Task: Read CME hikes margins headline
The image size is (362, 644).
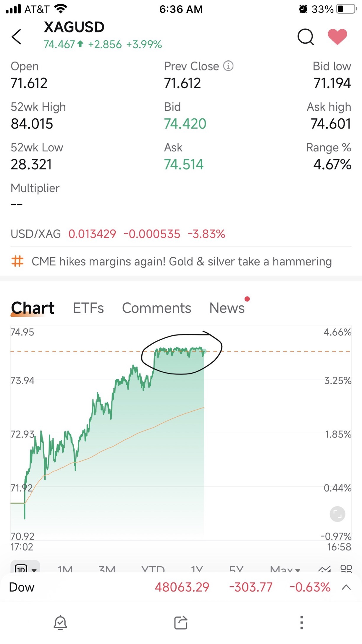Action: (x=182, y=261)
